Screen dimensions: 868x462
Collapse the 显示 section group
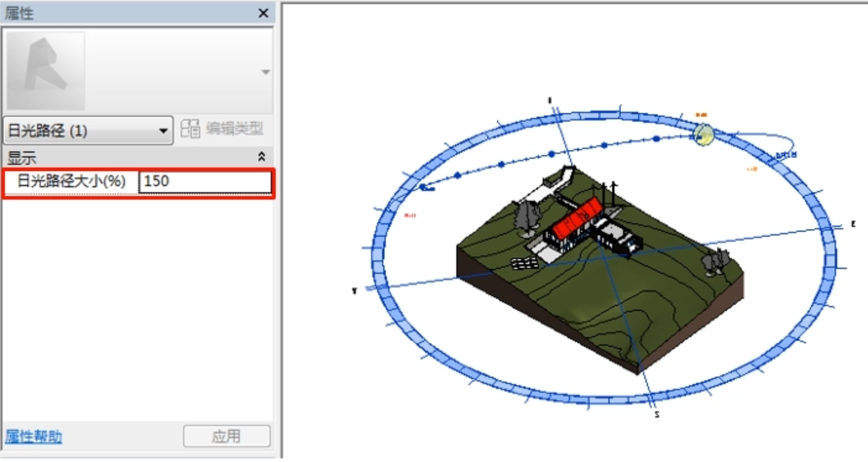pos(262,157)
